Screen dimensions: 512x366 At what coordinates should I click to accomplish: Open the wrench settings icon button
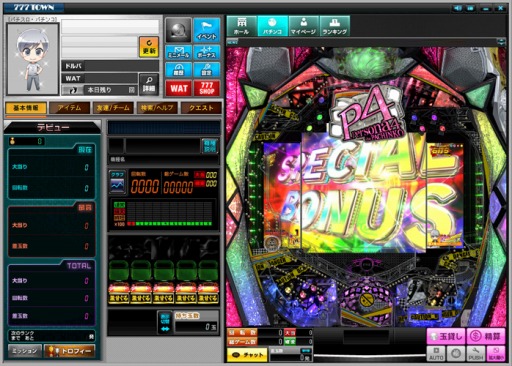pos(206,70)
